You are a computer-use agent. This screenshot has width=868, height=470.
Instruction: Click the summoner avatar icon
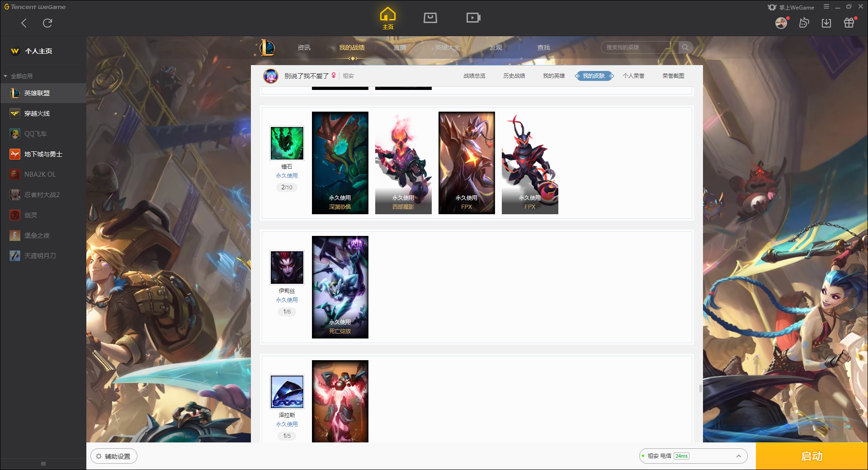tap(271, 76)
